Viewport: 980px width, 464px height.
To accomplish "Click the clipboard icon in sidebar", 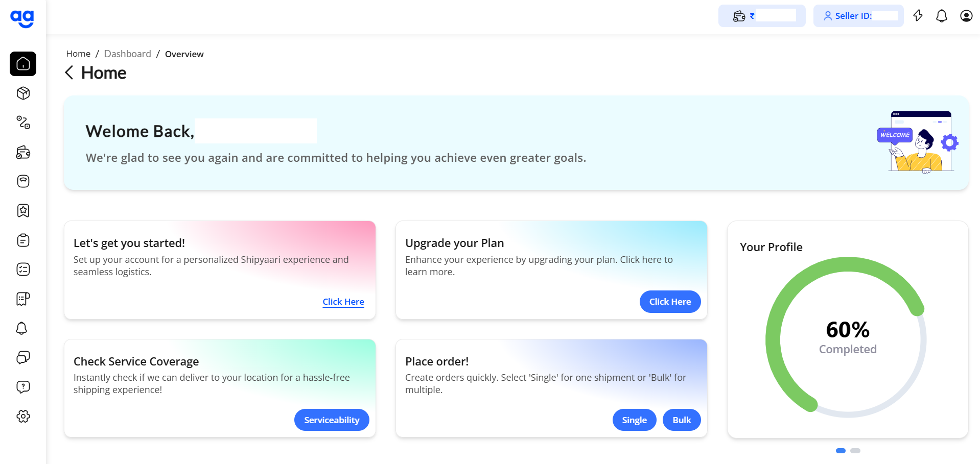I will (x=23, y=240).
